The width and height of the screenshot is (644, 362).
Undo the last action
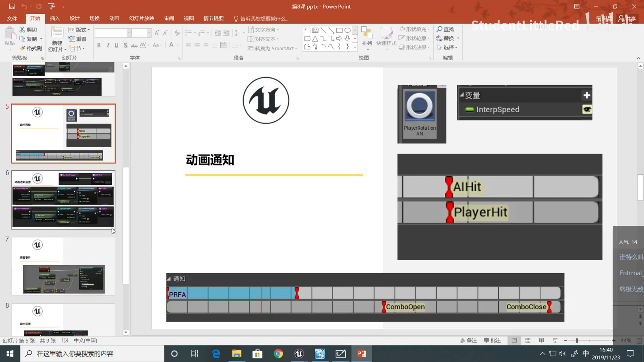pos(24,6)
